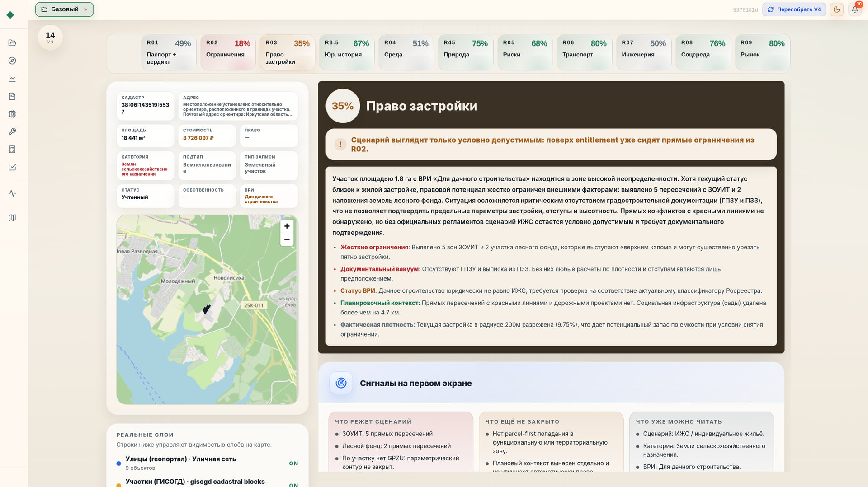Click Пересобрать V4 button

(x=794, y=9)
